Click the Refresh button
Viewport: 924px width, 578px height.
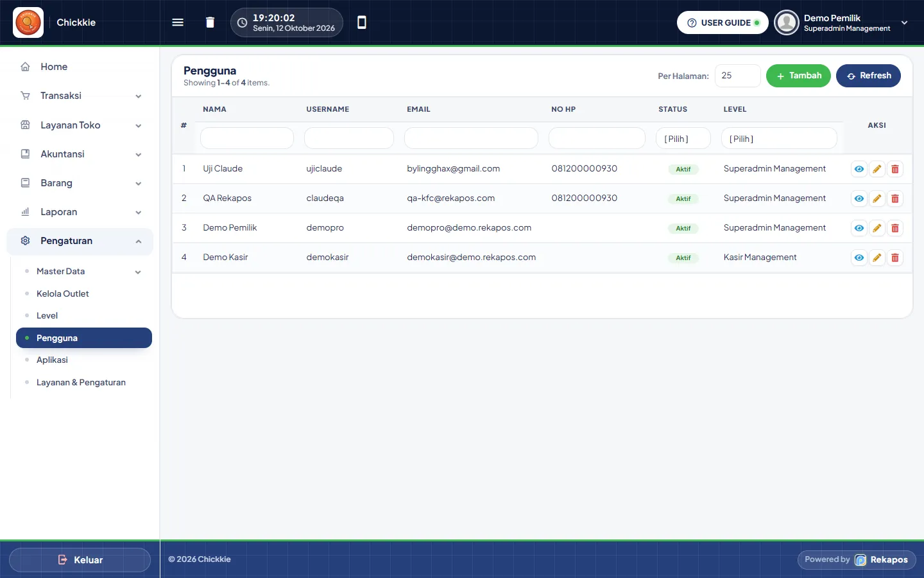click(868, 76)
